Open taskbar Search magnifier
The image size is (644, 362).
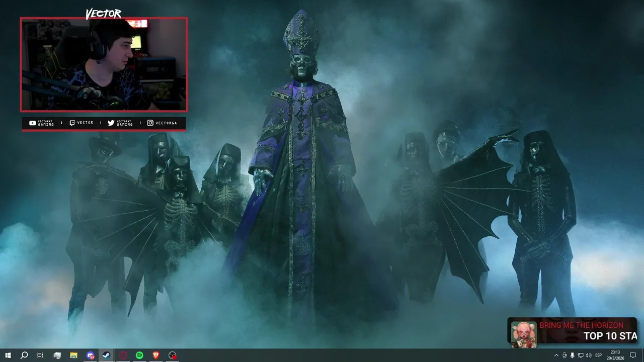[x=24, y=355]
